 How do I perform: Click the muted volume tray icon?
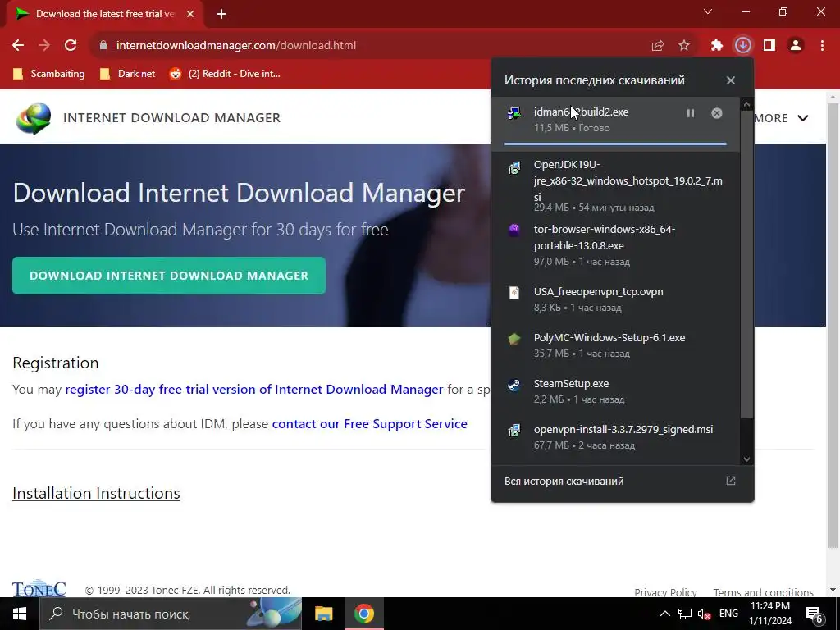704,614
